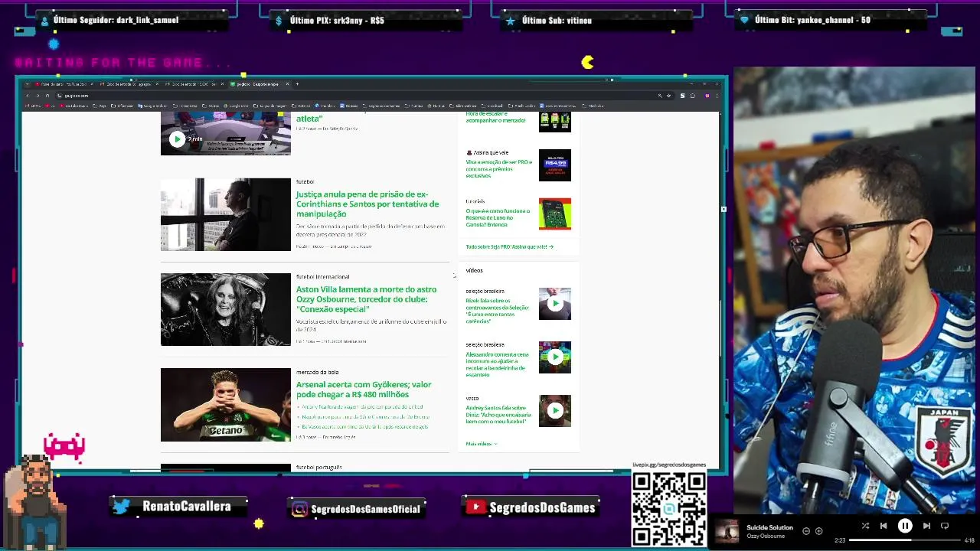This screenshot has width=980, height=551.
Task: Open 'Tudo sobre Seja PRO? Assina que vale!'
Action: click(509, 246)
